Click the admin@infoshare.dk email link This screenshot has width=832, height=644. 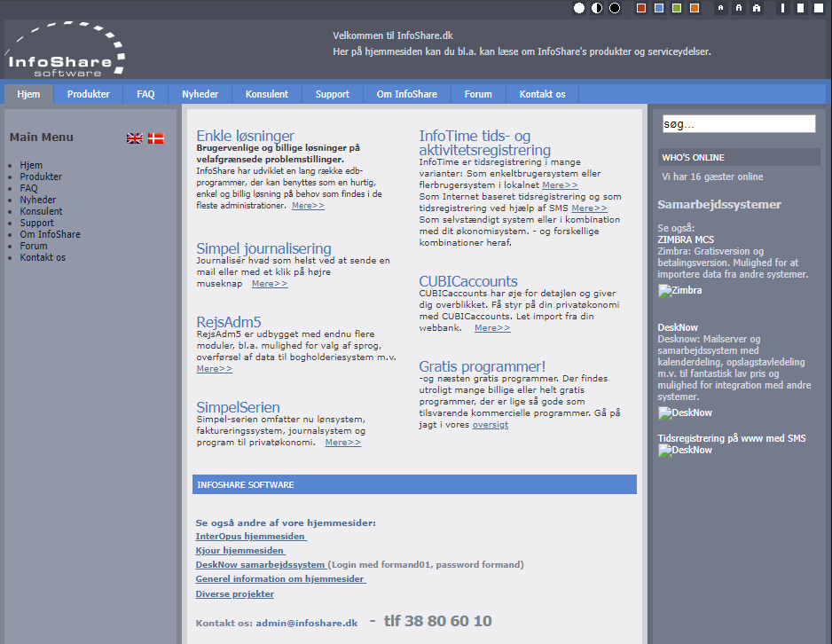click(x=307, y=624)
